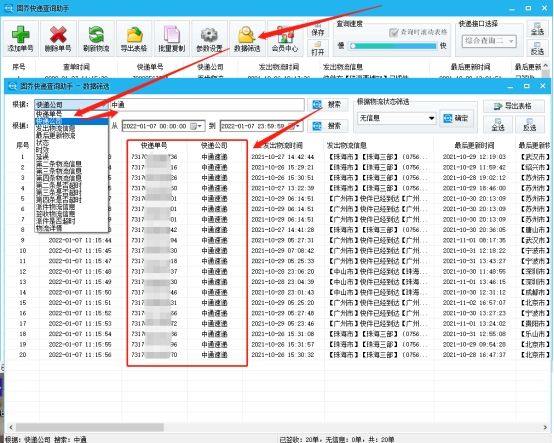Click the red X 删除单号 toolbar icon
This screenshot has width=554, height=443.
[x=58, y=38]
